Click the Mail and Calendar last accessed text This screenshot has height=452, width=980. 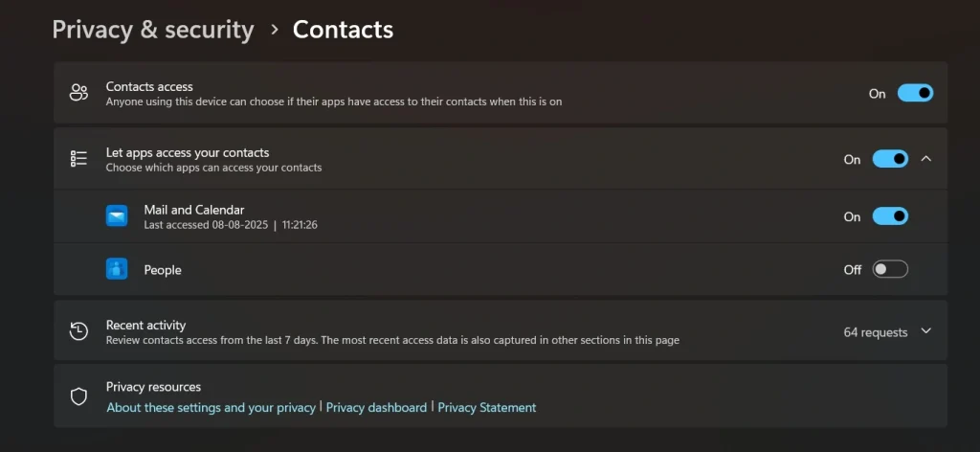(230, 225)
